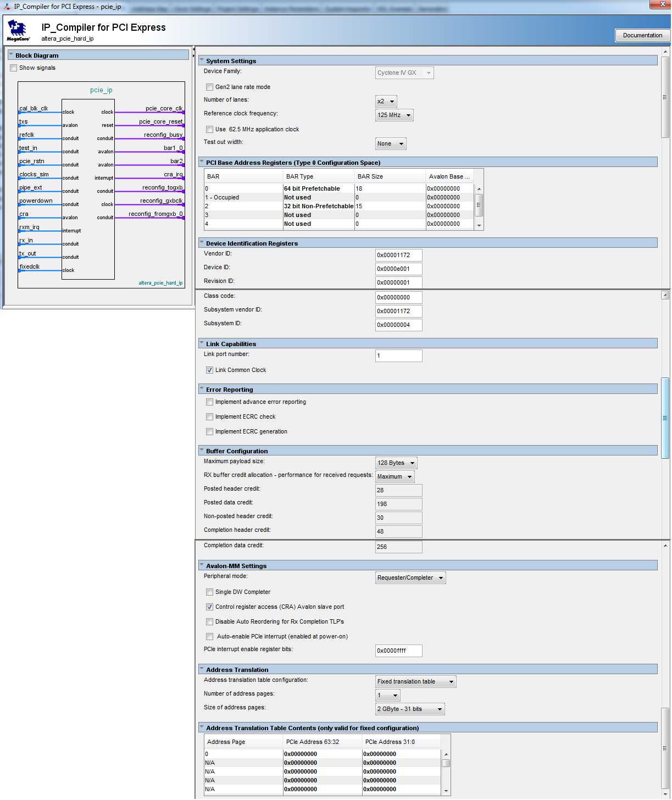
Task: Enable Implement advance error reporting
Action: click(209, 402)
